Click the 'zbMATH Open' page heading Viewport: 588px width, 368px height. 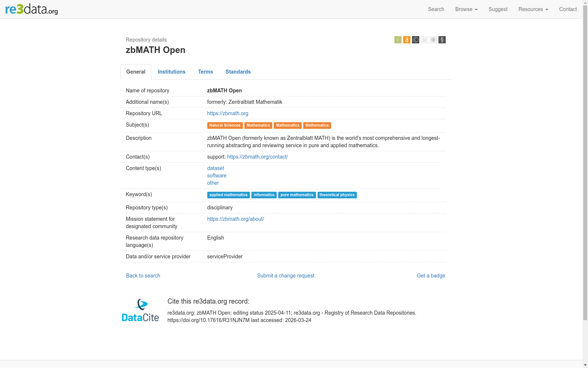155,50
